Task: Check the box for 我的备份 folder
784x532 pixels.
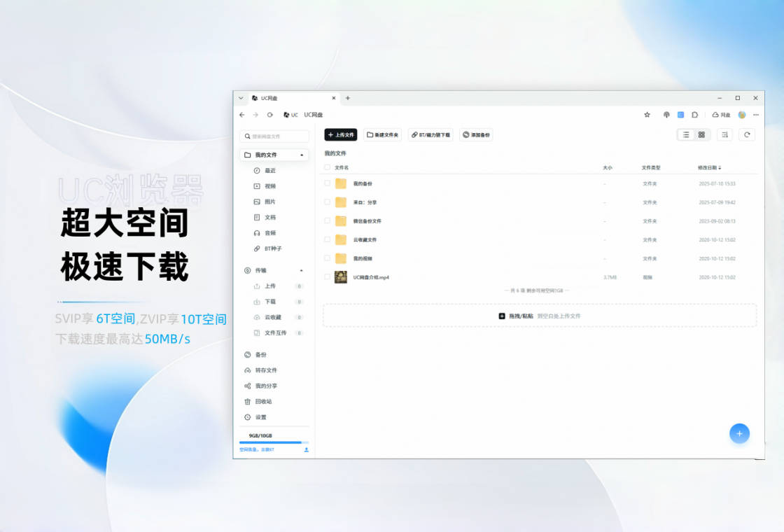Action: (x=327, y=183)
